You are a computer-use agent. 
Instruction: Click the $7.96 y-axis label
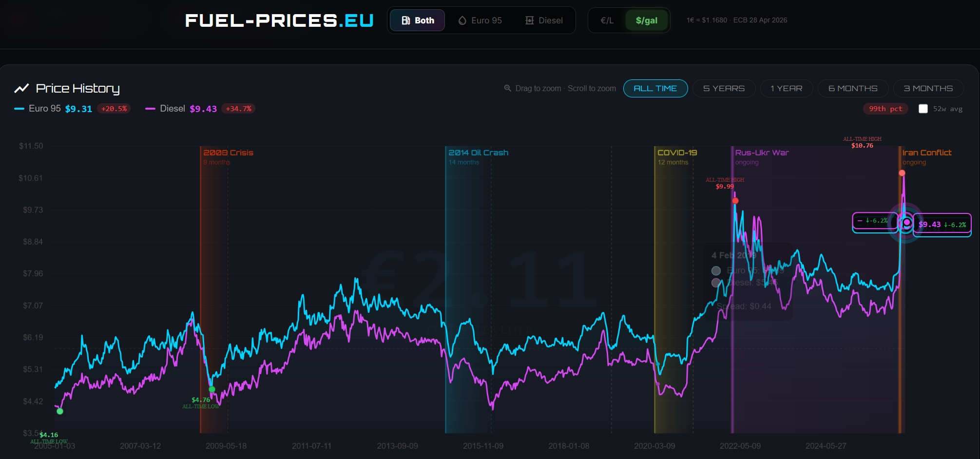[33, 273]
